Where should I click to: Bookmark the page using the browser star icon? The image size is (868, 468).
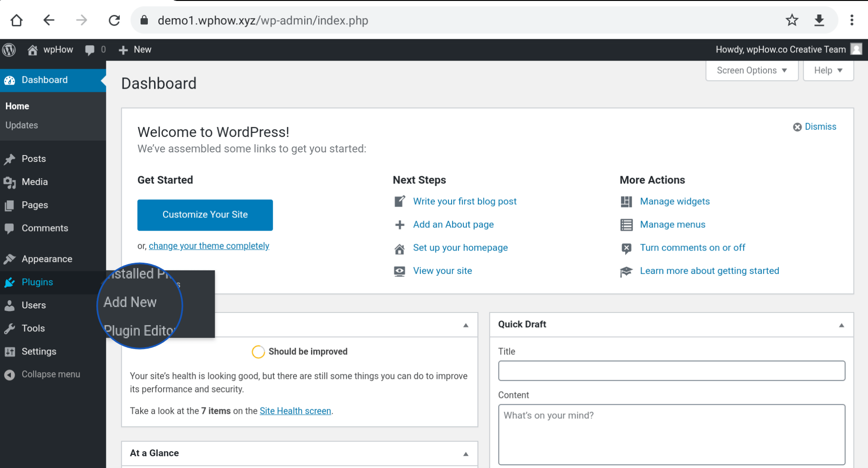point(793,20)
